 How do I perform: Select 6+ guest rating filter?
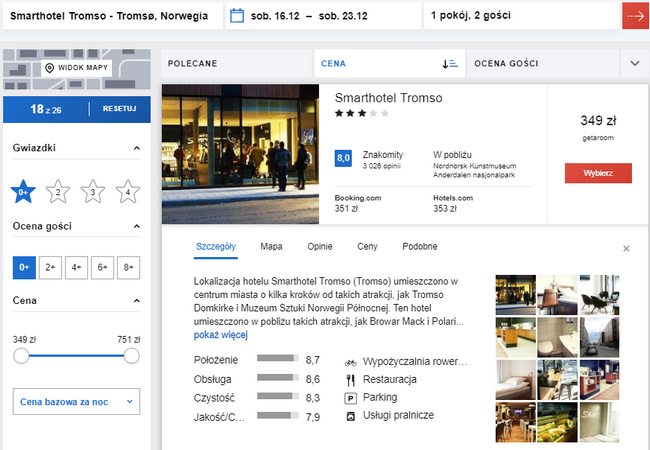(102, 267)
